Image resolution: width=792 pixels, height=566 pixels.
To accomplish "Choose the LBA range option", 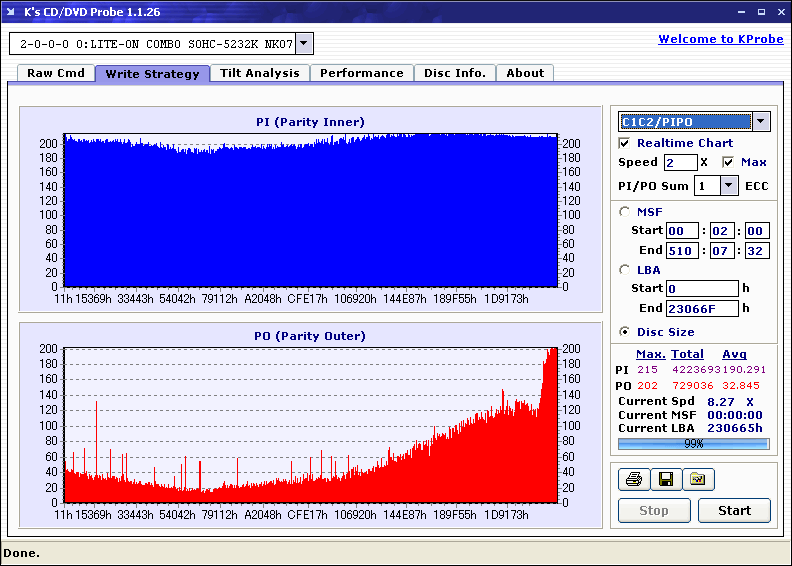I will (x=625, y=270).
